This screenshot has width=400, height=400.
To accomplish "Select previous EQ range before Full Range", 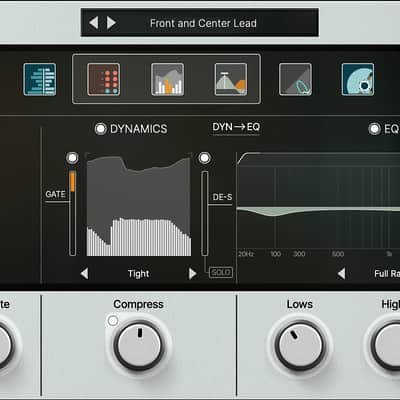I will tap(341, 274).
